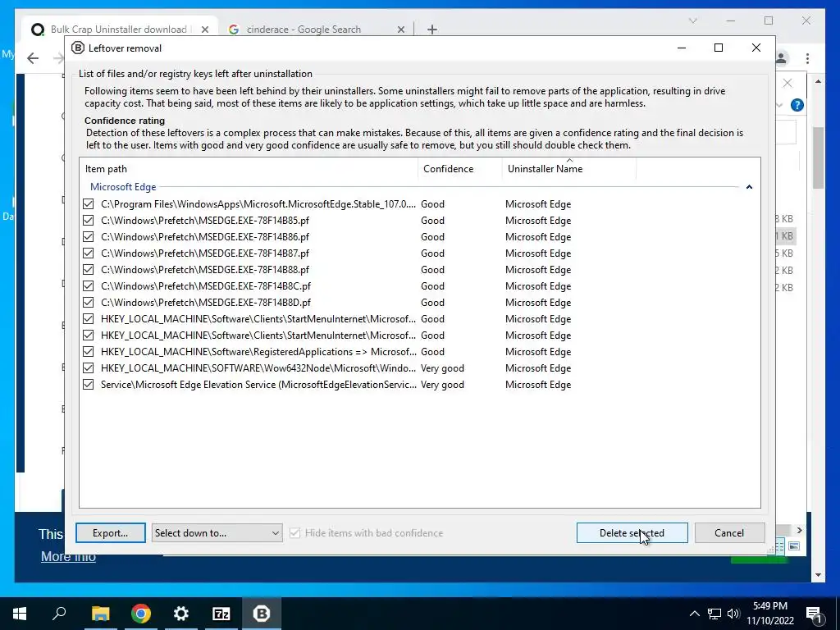The image size is (840, 630).
Task: Click the 'Very good' confidence for Elevation Service
Action: 442,385
